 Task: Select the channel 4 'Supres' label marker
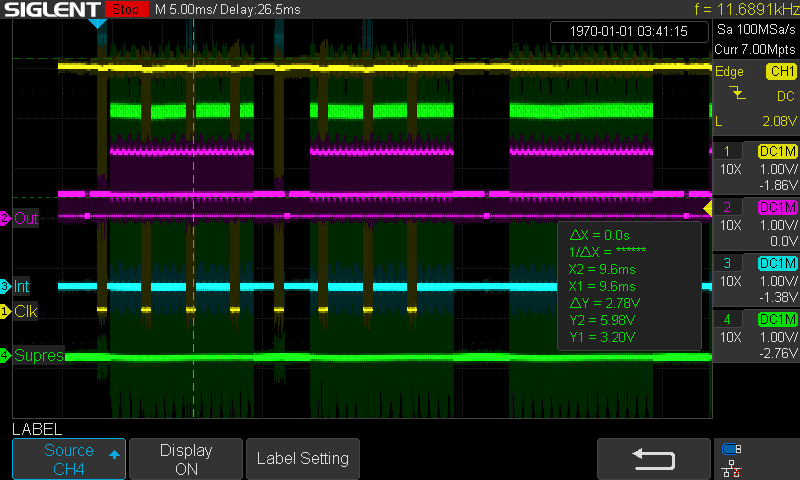(34, 355)
